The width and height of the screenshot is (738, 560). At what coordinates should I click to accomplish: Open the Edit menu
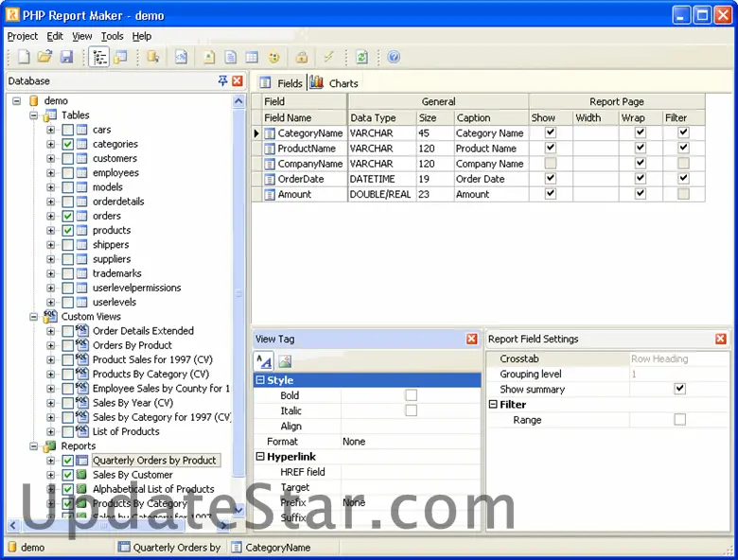point(55,36)
